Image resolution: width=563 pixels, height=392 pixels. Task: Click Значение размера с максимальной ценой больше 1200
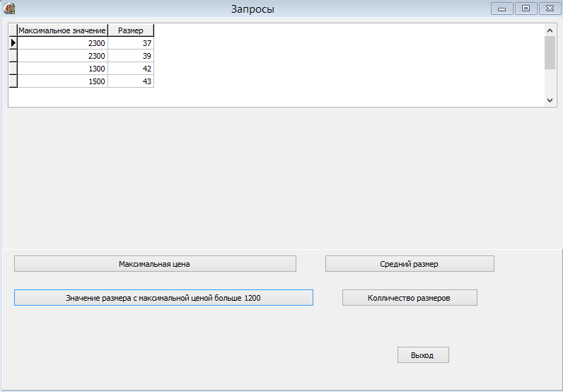163,298
